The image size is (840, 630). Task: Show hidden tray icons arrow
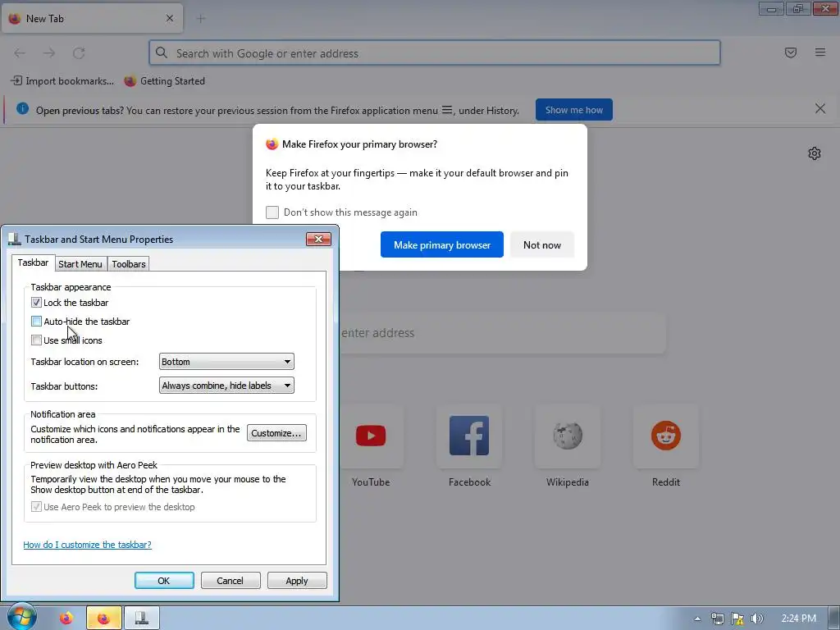point(697,619)
